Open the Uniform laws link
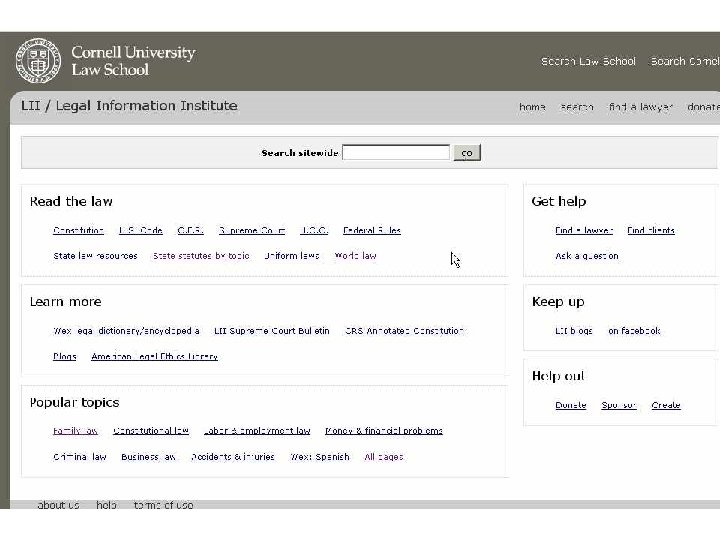 click(292, 256)
